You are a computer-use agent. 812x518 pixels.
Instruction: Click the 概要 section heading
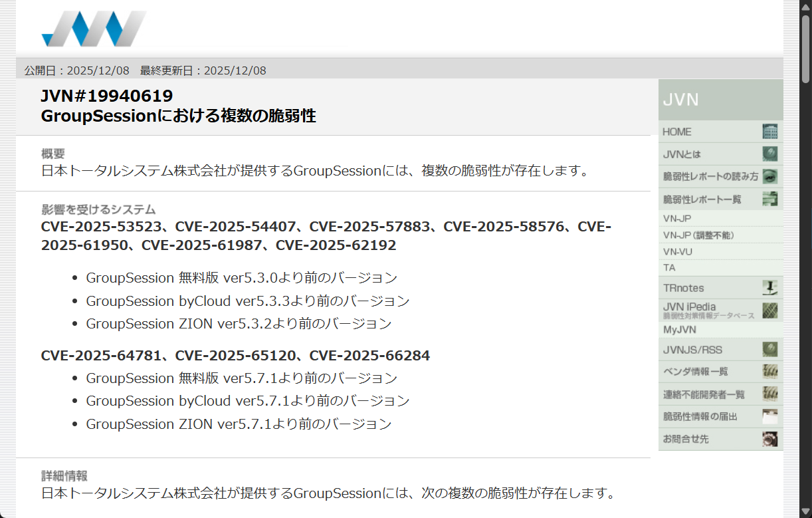click(x=53, y=154)
